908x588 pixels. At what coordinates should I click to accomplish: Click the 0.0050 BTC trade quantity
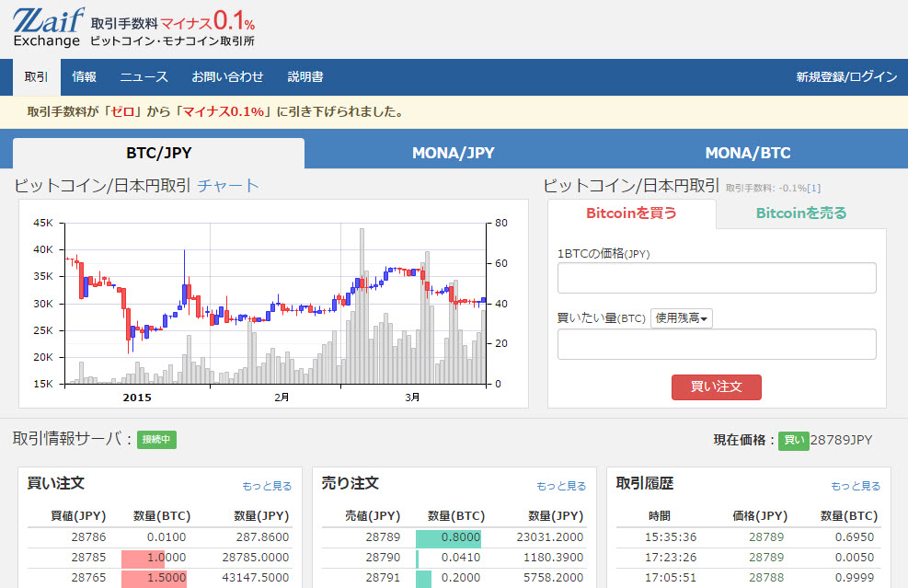click(854, 558)
